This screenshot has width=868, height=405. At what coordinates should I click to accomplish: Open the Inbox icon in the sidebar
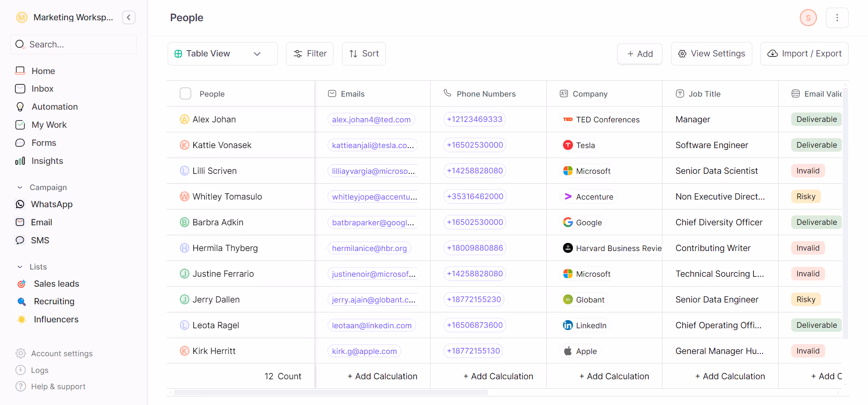click(x=20, y=88)
